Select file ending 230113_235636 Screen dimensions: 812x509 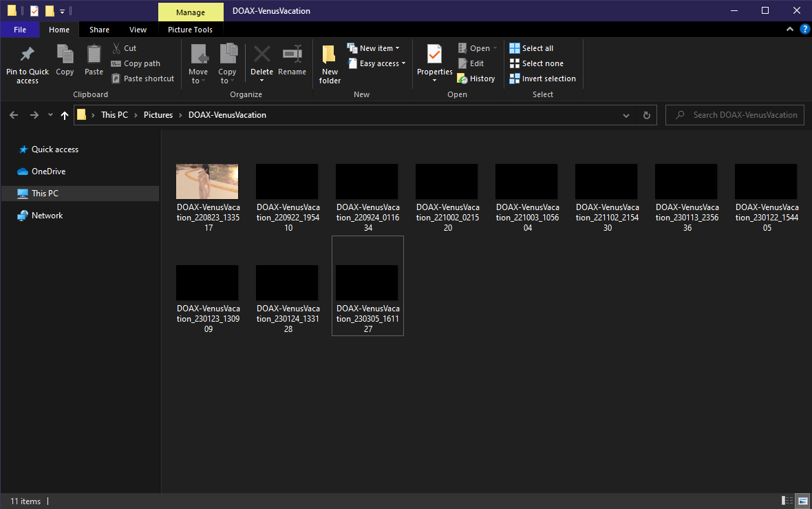687,198
